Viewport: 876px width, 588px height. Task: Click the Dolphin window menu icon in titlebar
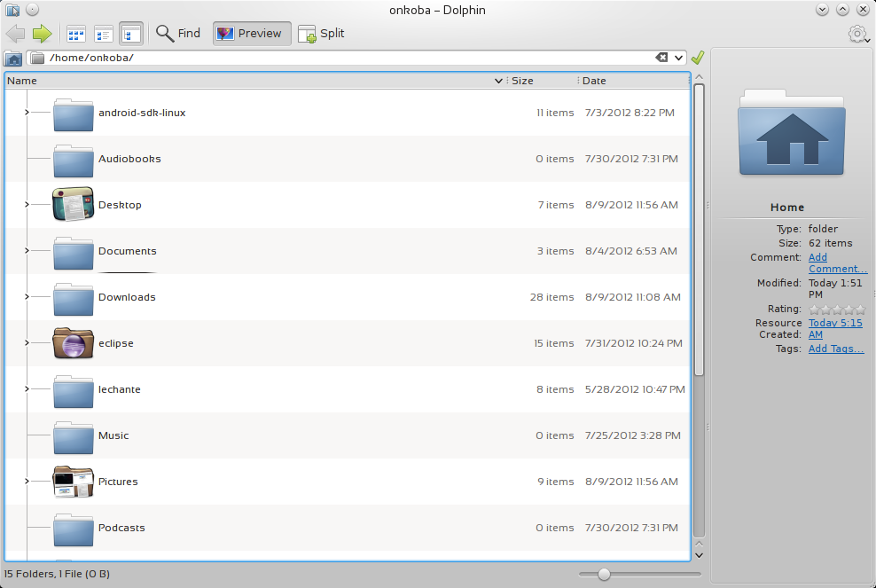[x=12, y=10]
